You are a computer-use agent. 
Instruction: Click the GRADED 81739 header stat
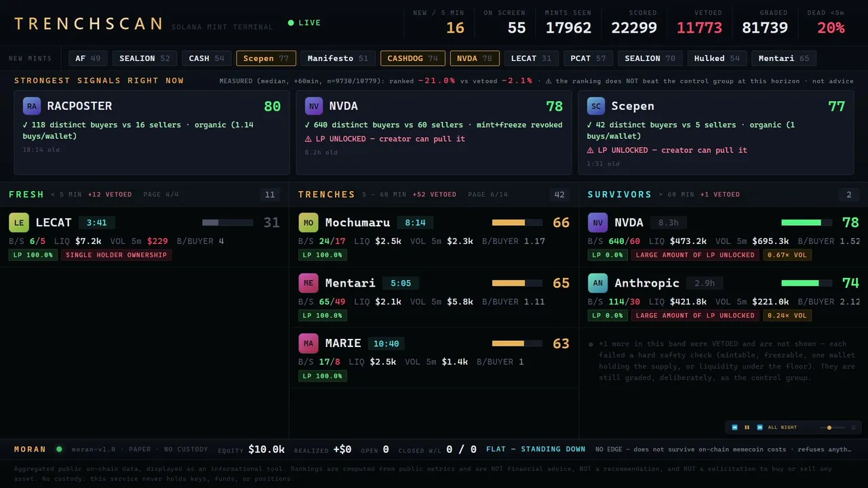[765, 23]
